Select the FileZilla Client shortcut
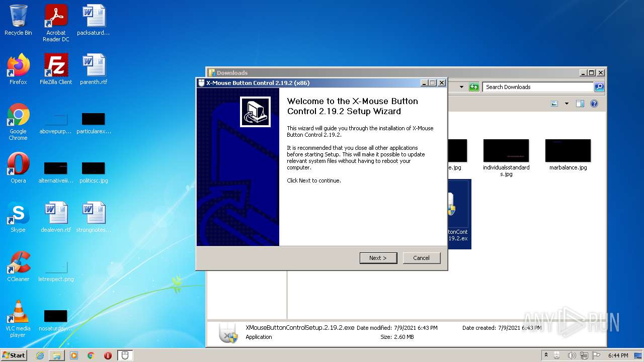This screenshot has width=644, height=362. (x=56, y=69)
